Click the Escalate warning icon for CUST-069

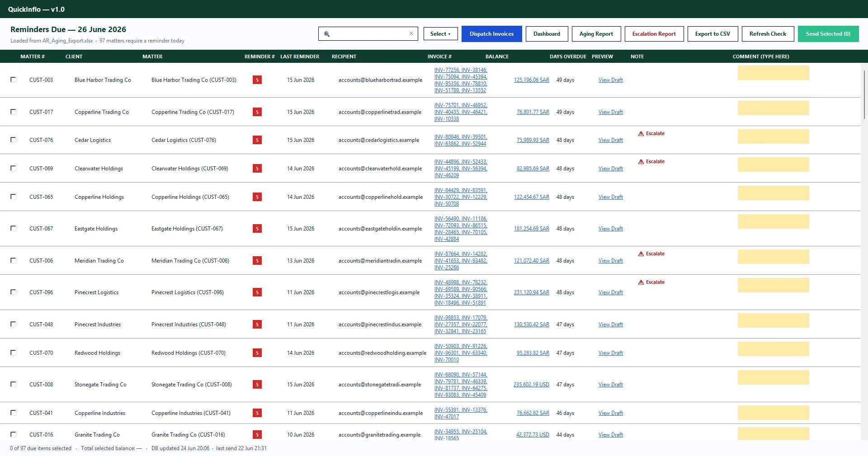pyautogui.click(x=641, y=162)
